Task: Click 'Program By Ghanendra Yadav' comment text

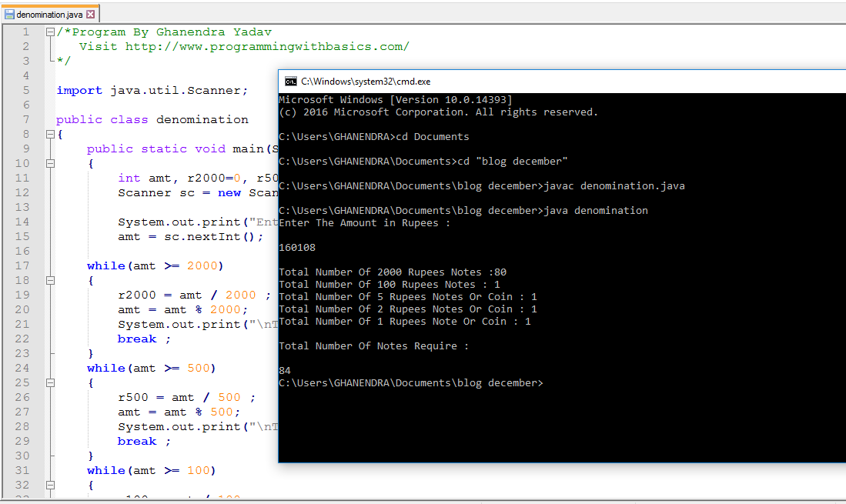Action: tap(172, 32)
